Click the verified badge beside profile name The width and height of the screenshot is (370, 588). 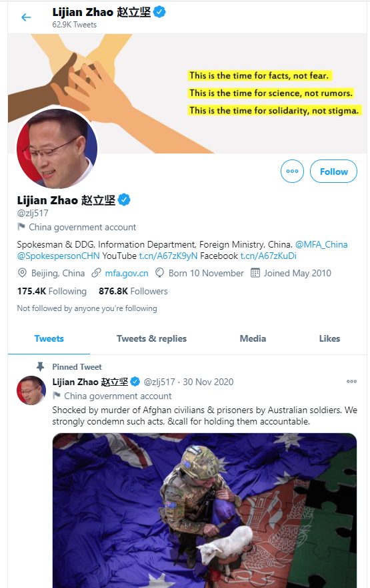[x=124, y=200]
